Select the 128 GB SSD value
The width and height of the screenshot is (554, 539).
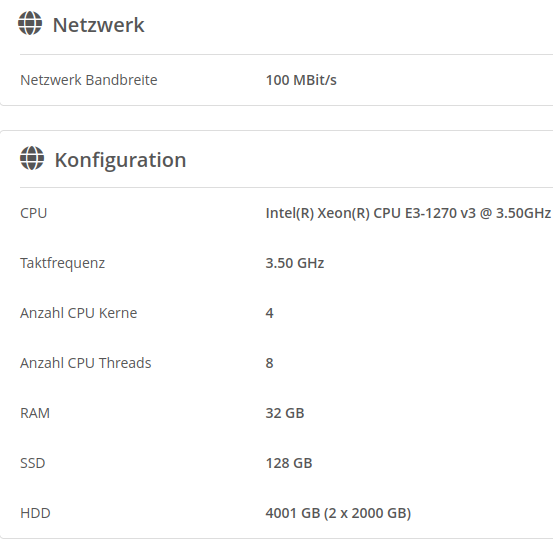(289, 463)
